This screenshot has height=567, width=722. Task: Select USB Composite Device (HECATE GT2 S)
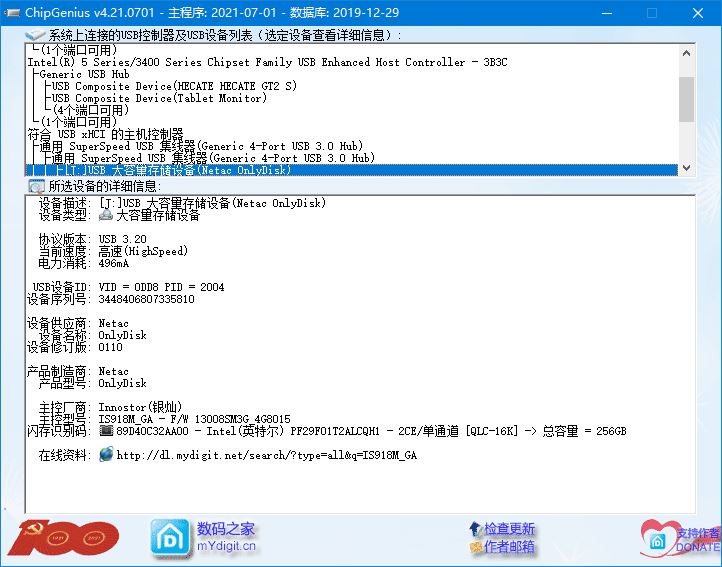pos(174,86)
